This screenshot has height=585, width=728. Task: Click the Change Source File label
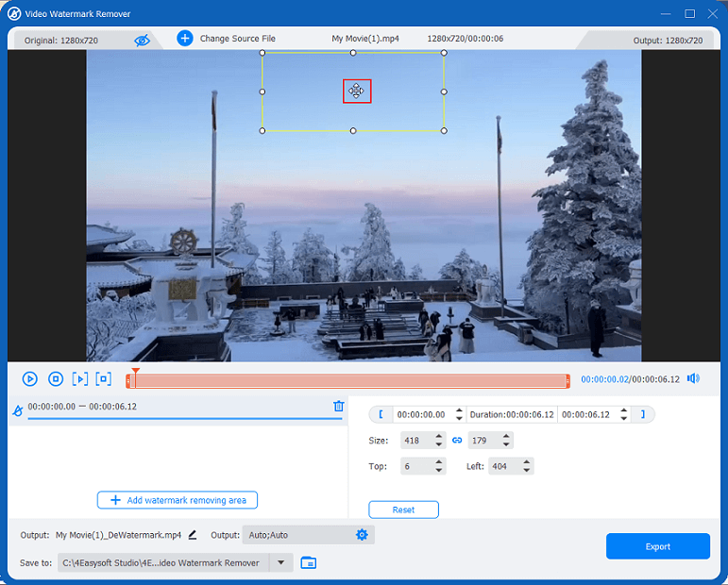tap(237, 39)
